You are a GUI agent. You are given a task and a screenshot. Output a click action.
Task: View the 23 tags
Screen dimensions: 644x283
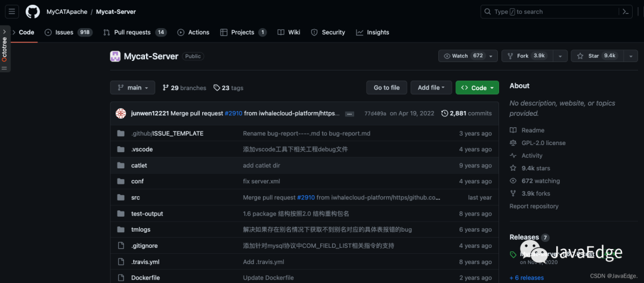(228, 88)
